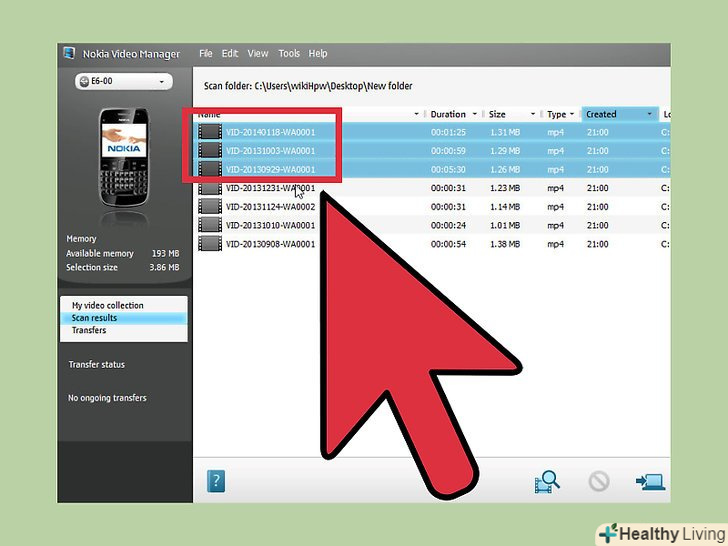Viewport: 728px width, 546px height.
Task: Open the help question mark button
Action: coord(216,481)
